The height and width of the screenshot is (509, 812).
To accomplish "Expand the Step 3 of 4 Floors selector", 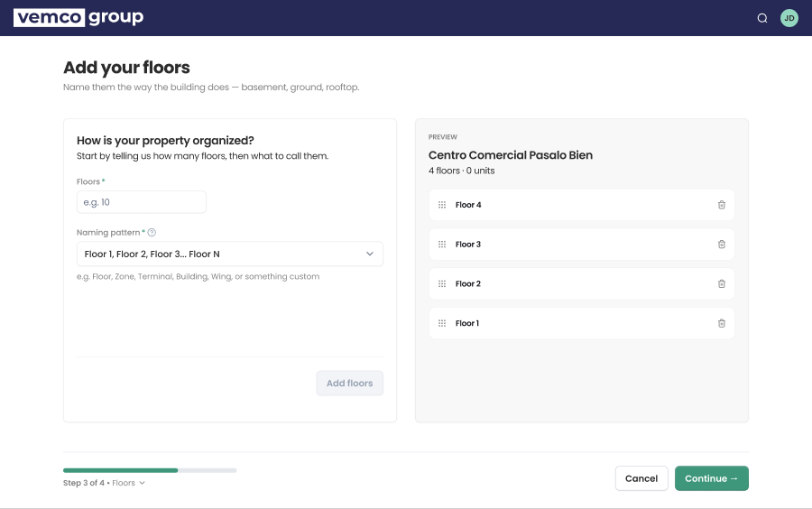I will [104, 483].
